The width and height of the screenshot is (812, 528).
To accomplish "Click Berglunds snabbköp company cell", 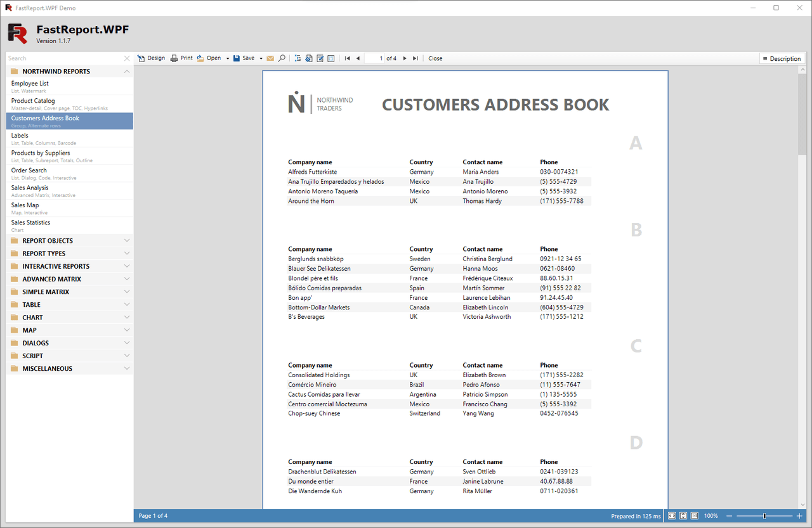I will [x=316, y=259].
